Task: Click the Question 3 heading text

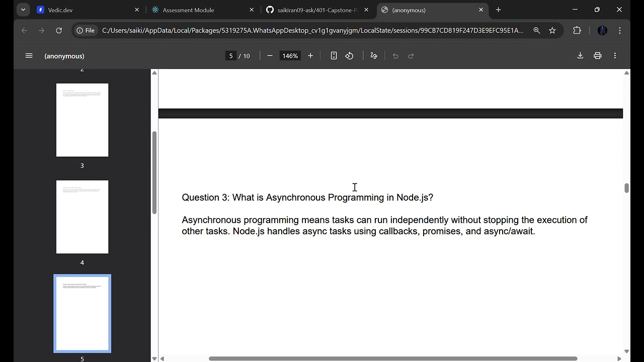Action: [307, 198]
